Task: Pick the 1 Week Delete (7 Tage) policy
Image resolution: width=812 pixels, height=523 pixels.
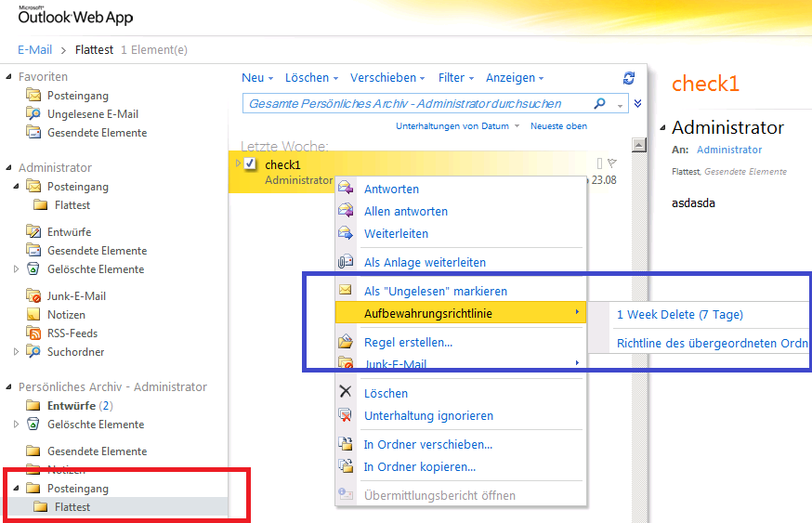Action: click(679, 315)
